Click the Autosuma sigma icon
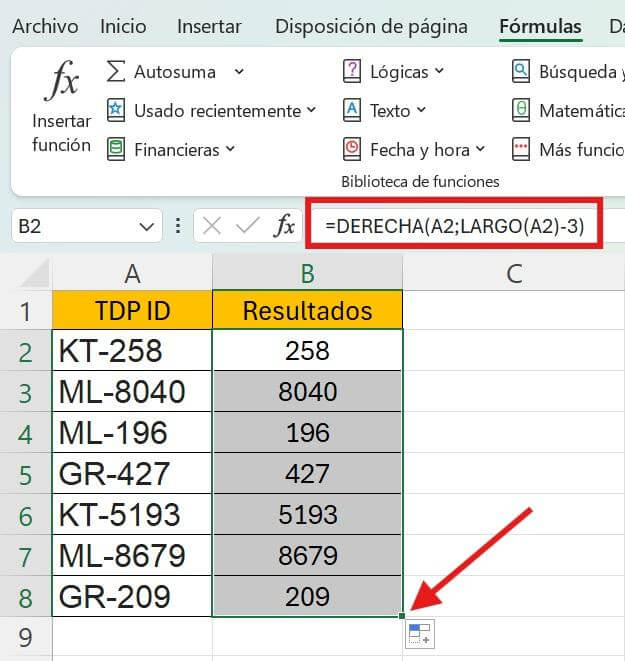 point(115,71)
